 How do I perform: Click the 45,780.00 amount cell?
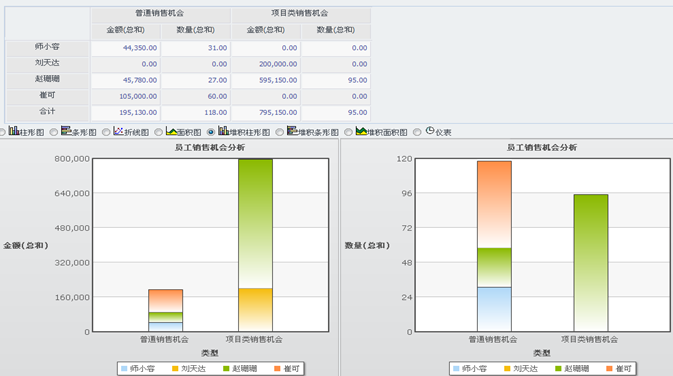point(125,80)
